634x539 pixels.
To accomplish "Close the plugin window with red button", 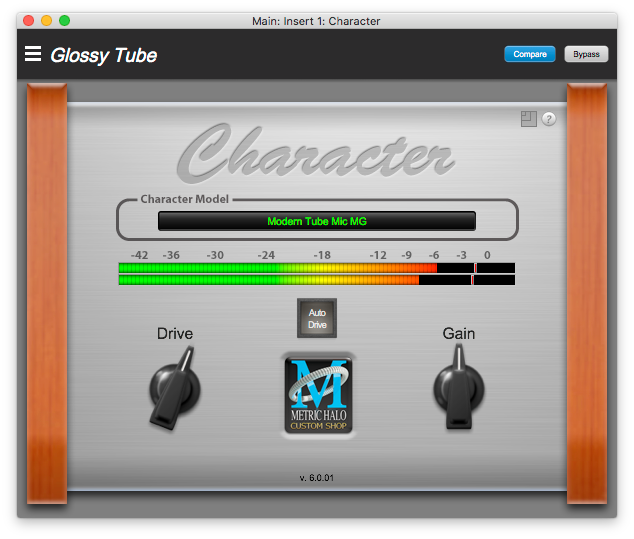I will tap(27, 20).
